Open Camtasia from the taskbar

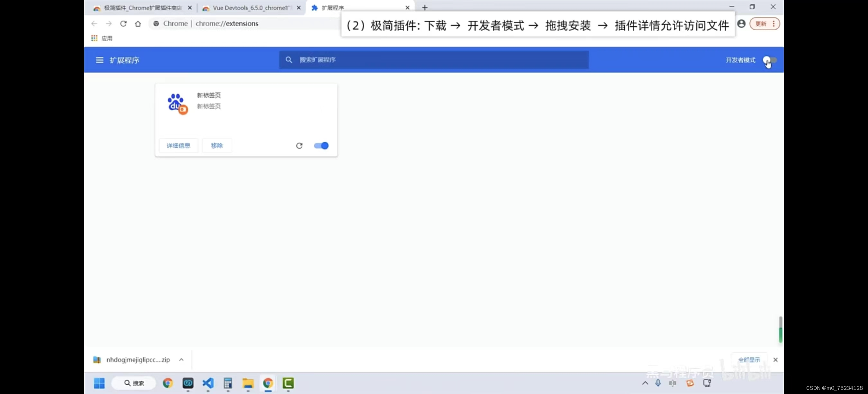tap(288, 383)
